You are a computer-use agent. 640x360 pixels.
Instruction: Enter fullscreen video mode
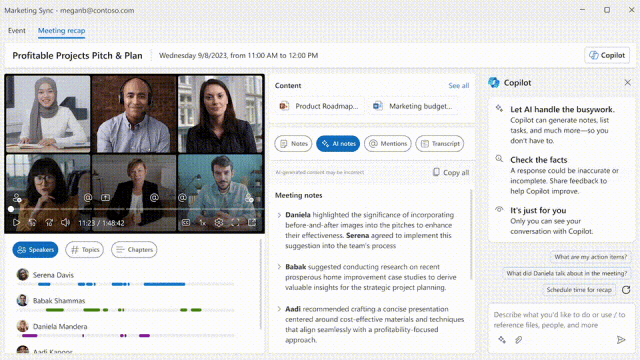235,223
